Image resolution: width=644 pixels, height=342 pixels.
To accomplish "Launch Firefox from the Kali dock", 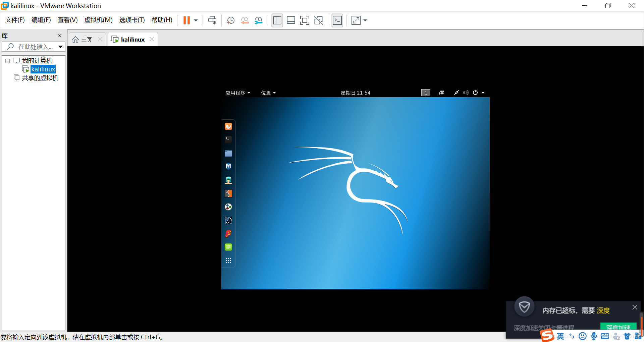I will pos(228,126).
